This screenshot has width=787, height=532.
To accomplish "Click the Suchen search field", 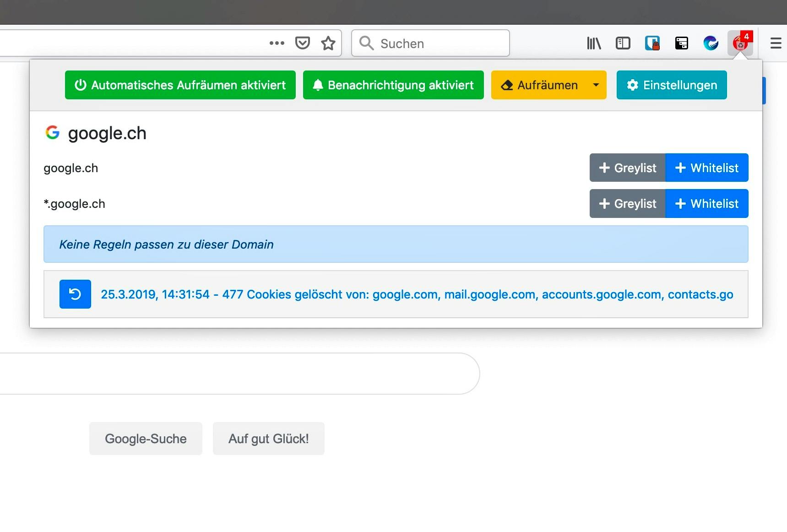I will pyautogui.click(x=430, y=43).
